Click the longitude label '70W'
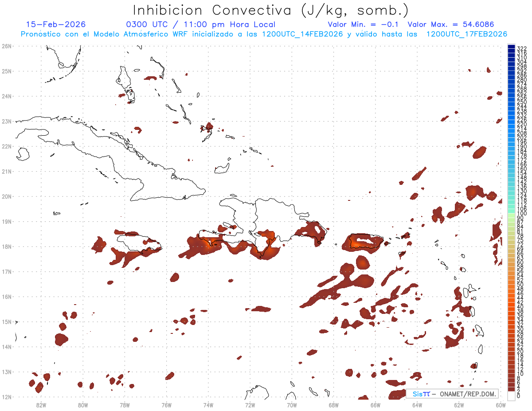Screen dimensions: 532x411 [x=292, y=405]
